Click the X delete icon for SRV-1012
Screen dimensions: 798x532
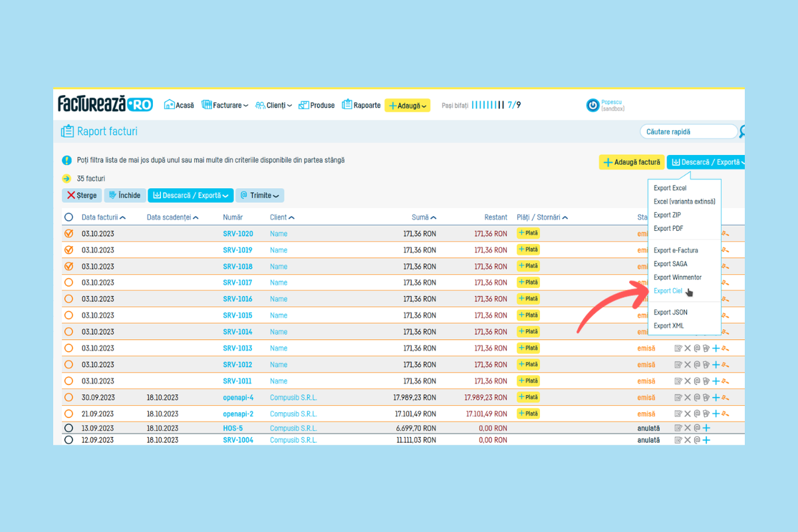[x=688, y=364]
